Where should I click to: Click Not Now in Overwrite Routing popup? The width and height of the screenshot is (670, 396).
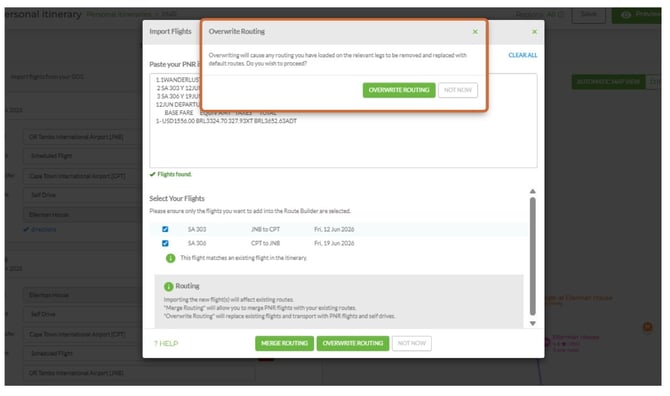pyautogui.click(x=458, y=90)
